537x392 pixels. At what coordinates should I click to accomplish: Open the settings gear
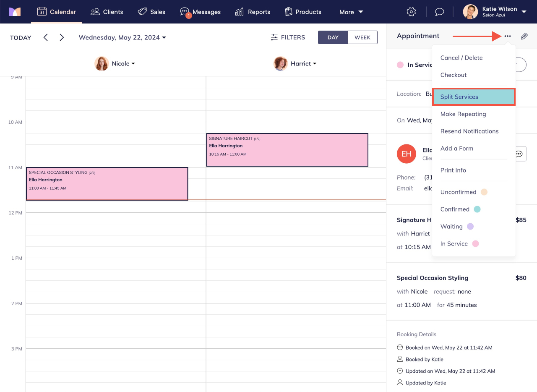click(411, 11)
